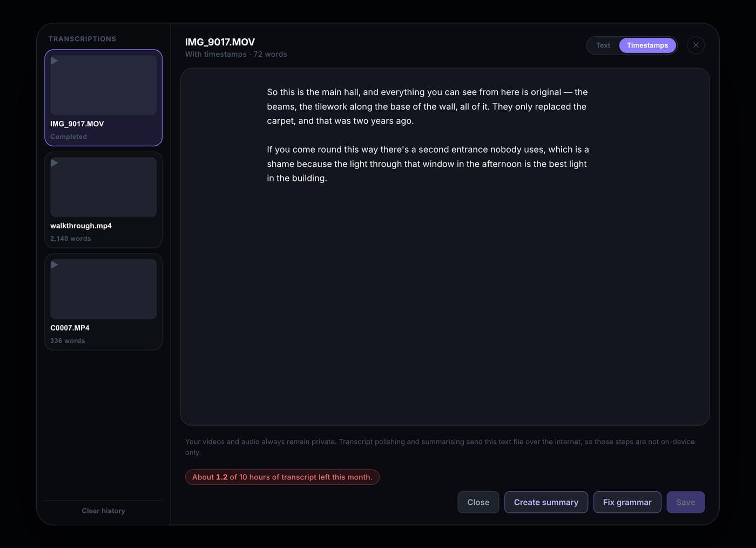The image size is (756, 548).
Task: Click the transcript hours remaining badge
Action: pos(282,477)
